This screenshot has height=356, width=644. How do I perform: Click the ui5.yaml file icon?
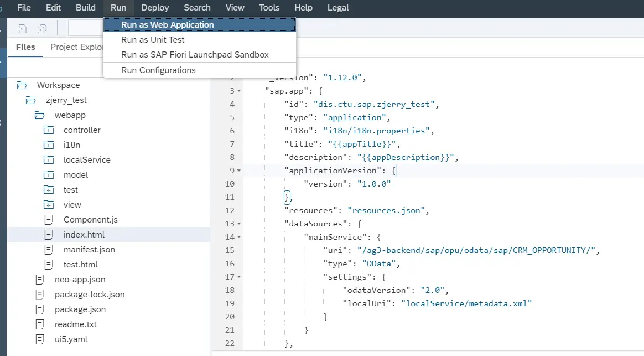[40, 339]
